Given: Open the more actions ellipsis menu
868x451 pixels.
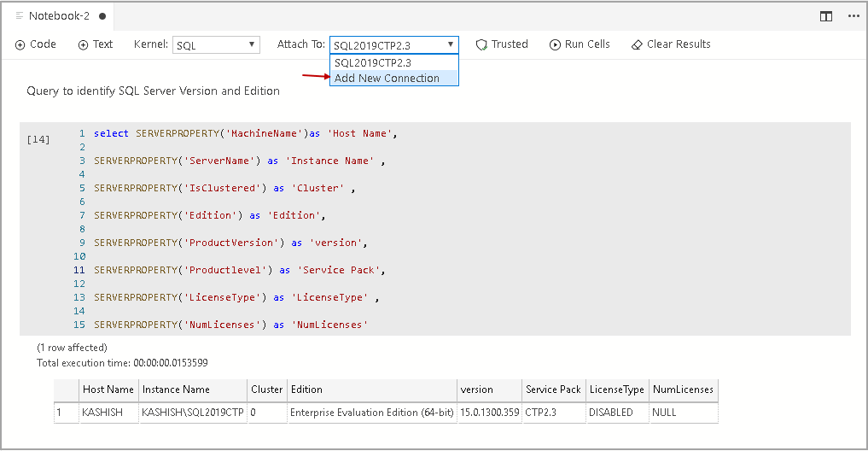Looking at the screenshot, I should (853, 16).
